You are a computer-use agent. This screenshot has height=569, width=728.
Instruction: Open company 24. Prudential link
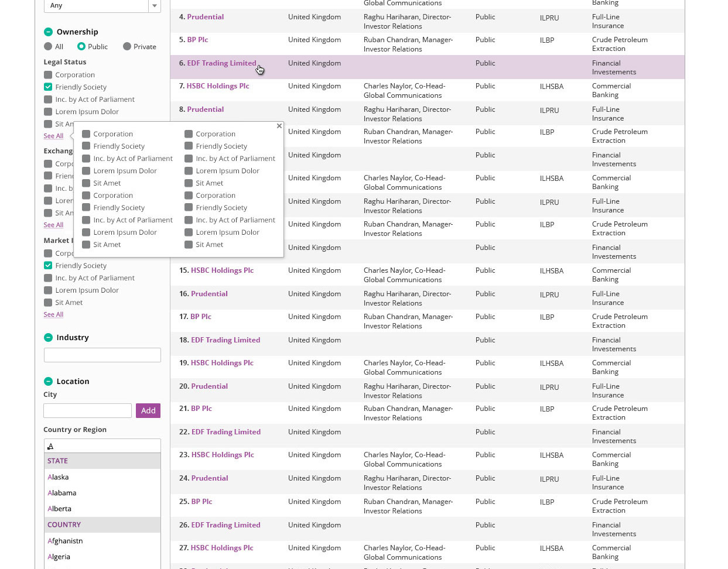tap(210, 478)
